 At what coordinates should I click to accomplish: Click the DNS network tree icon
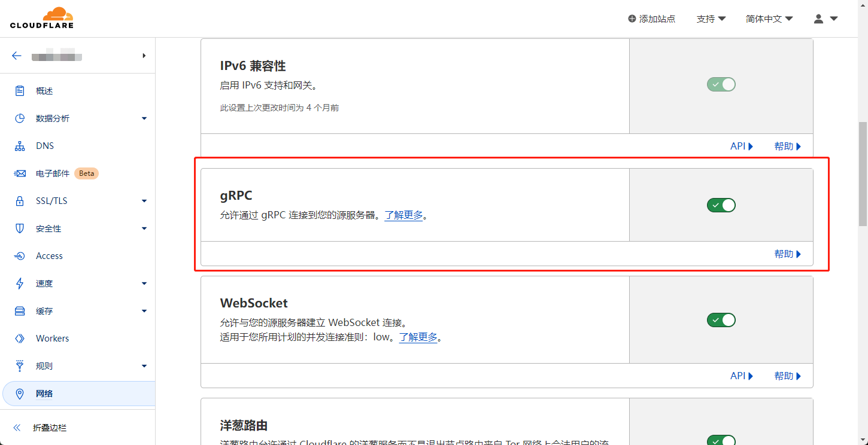tap(20, 146)
